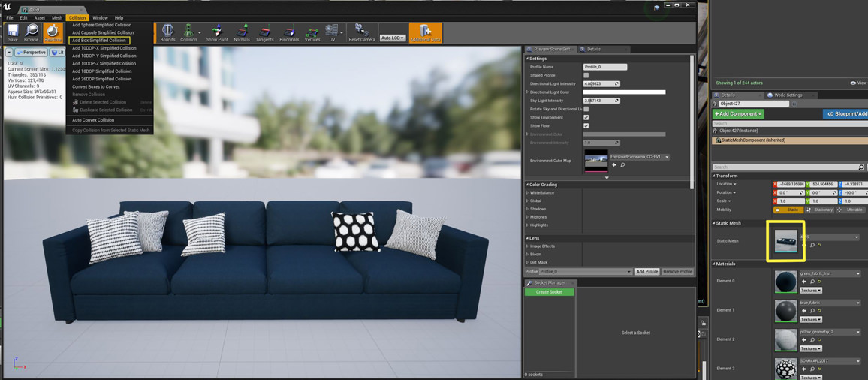Uncheck the Show Floor checkbox

click(x=586, y=125)
